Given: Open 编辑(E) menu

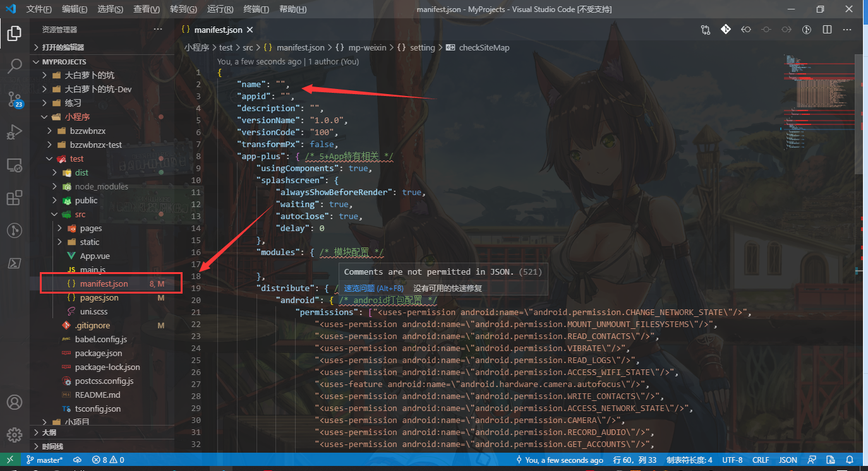Looking at the screenshot, I should click(x=75, y=9).
